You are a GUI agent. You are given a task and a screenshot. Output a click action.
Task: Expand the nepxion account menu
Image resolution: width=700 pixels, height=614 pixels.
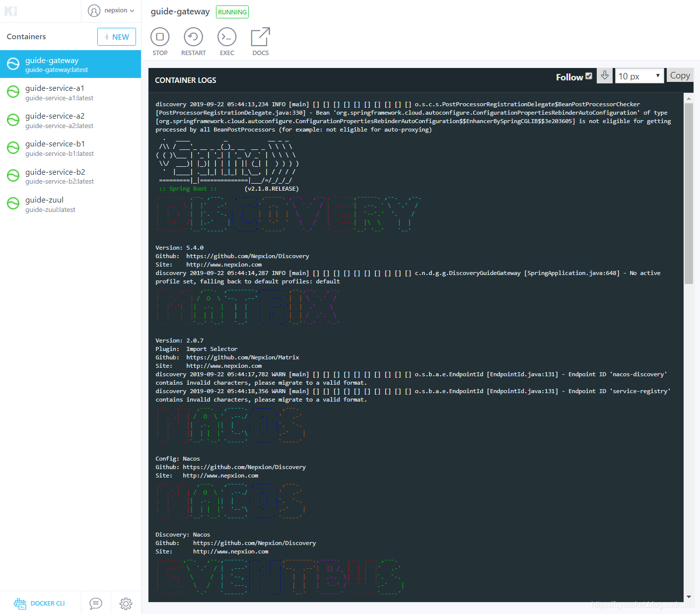pos(132,11)
